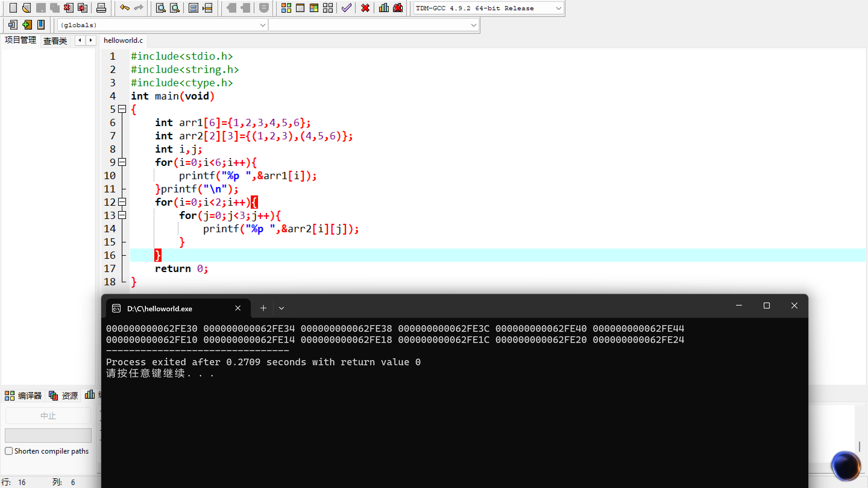This screenshot has width=868, height=488.
Task: Select the helloworld.c editor tab
Action: pyautogui.click(x=123, y=40)
